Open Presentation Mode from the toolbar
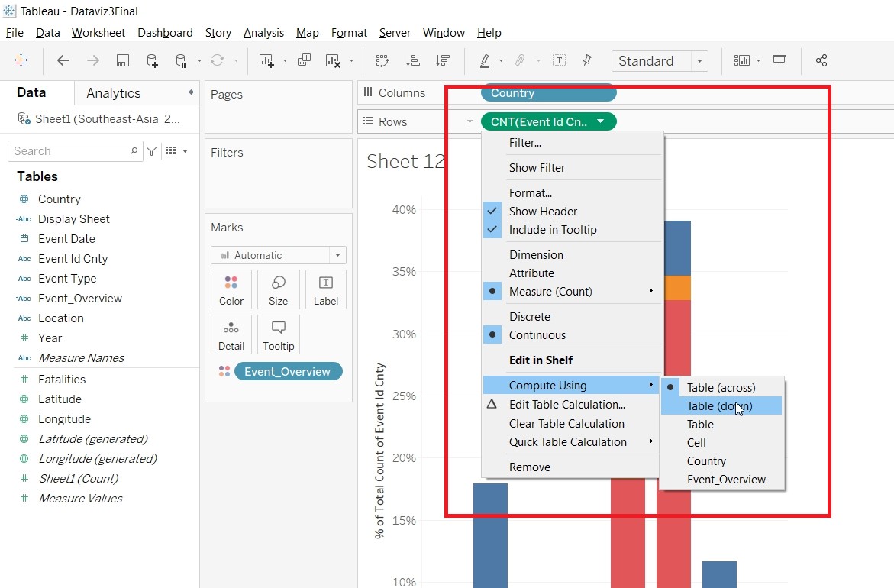The height and width of the screenshot is (588, 894). click(779, 61)
